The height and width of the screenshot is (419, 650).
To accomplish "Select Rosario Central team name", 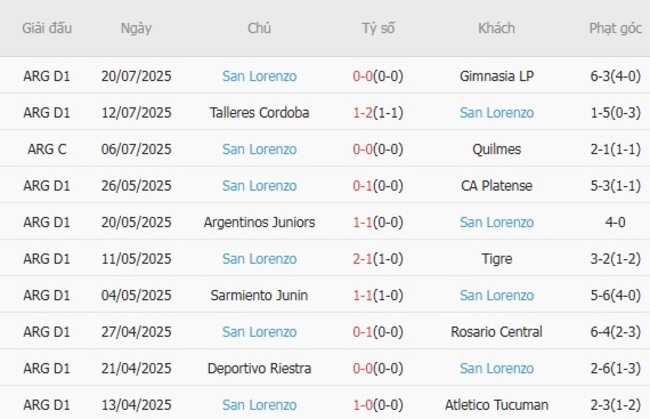I will coord(496,332).
